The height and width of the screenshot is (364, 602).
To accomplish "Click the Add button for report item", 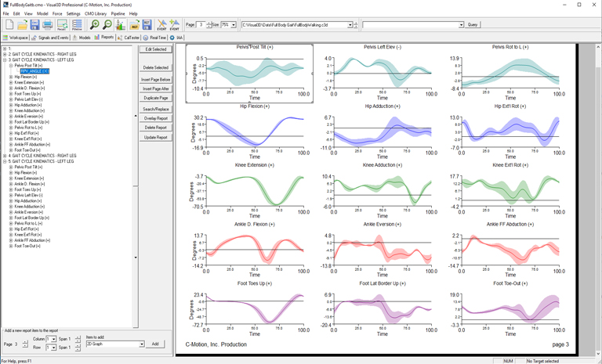I will [155, 344].
